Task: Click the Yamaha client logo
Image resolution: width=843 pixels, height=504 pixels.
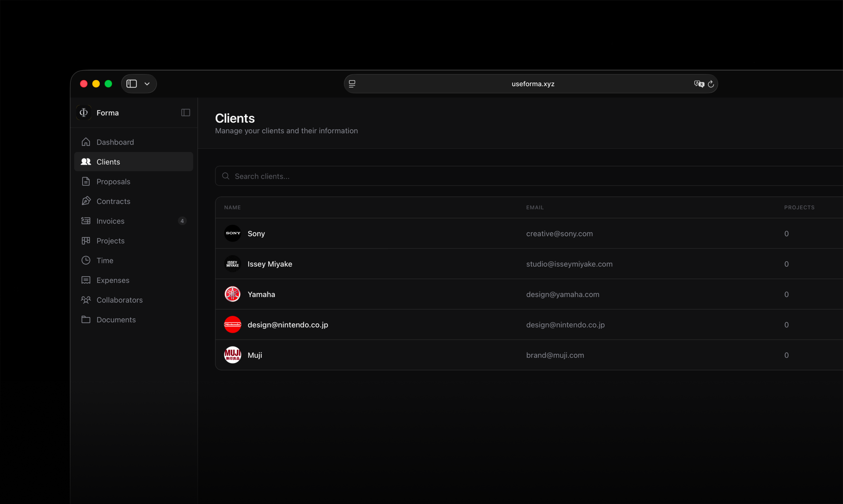Action: [x=233, y=294]
